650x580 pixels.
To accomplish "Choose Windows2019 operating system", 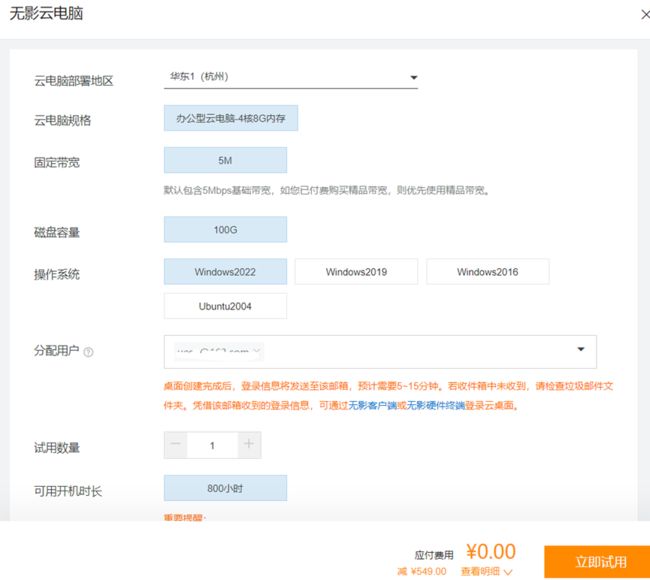I will 356,272.
